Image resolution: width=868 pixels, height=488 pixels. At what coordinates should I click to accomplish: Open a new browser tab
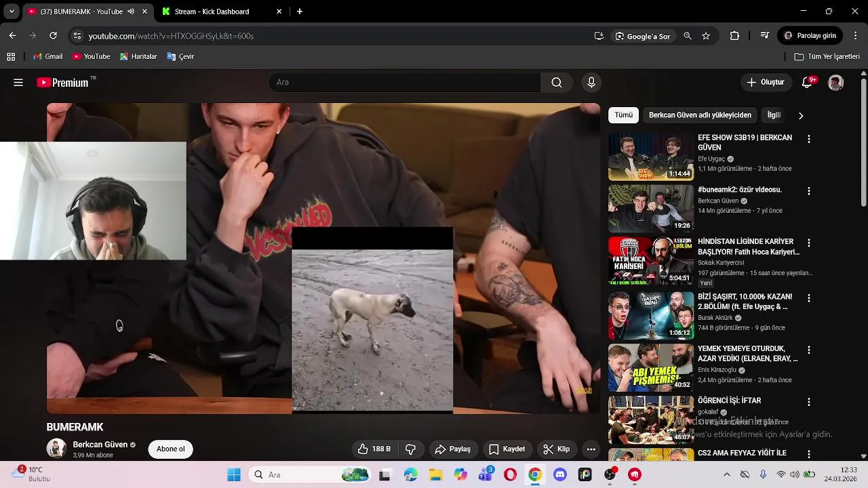[300, 12]
